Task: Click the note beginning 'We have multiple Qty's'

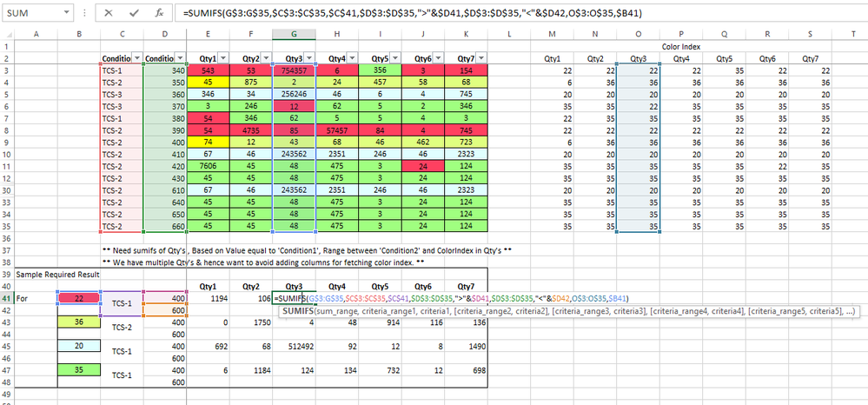Action: [x=263, y=262]
